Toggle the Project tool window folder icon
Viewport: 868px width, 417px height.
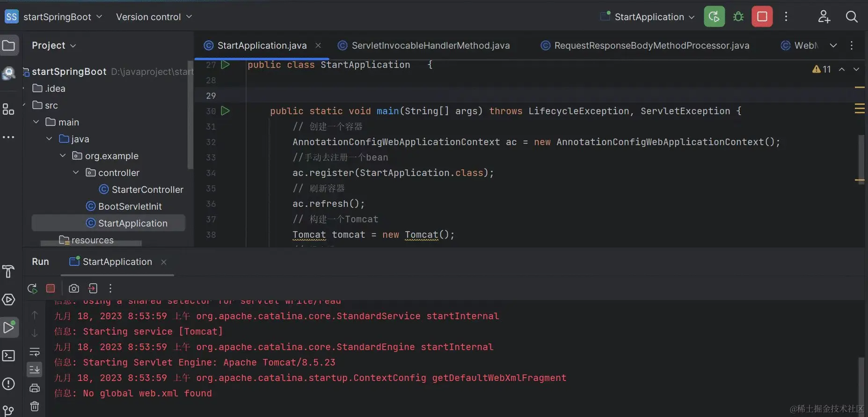9,45
